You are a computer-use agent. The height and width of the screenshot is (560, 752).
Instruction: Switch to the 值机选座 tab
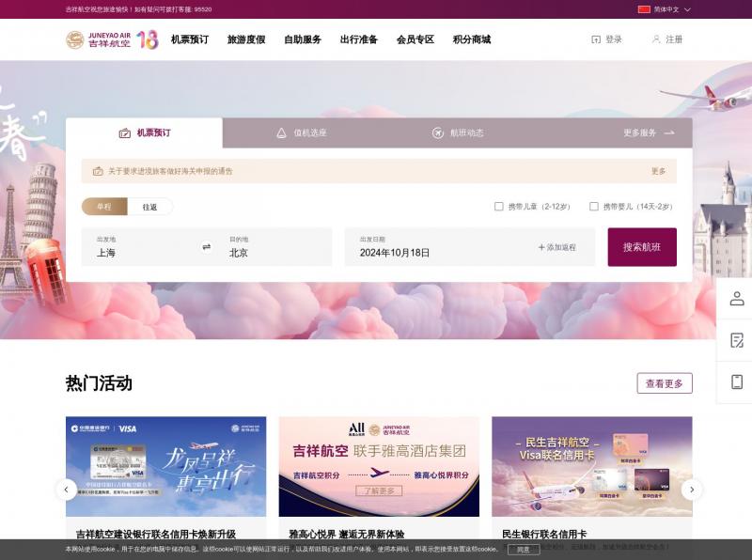301,132
